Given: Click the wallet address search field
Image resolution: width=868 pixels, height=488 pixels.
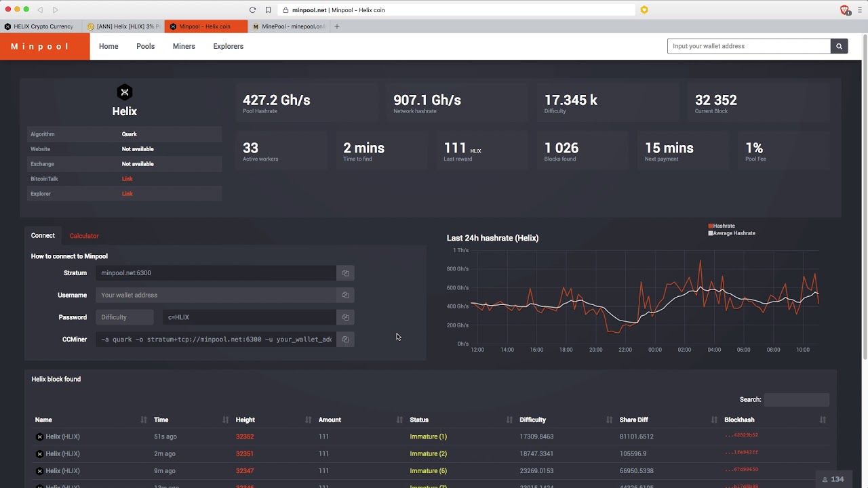Looking at the screenshot, I should click(749, 46).
